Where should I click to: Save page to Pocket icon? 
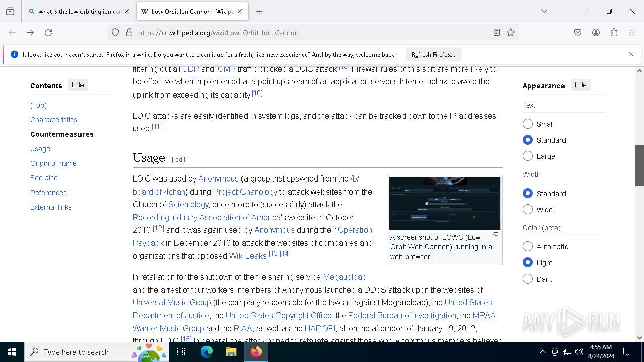(x=578, y=32)
